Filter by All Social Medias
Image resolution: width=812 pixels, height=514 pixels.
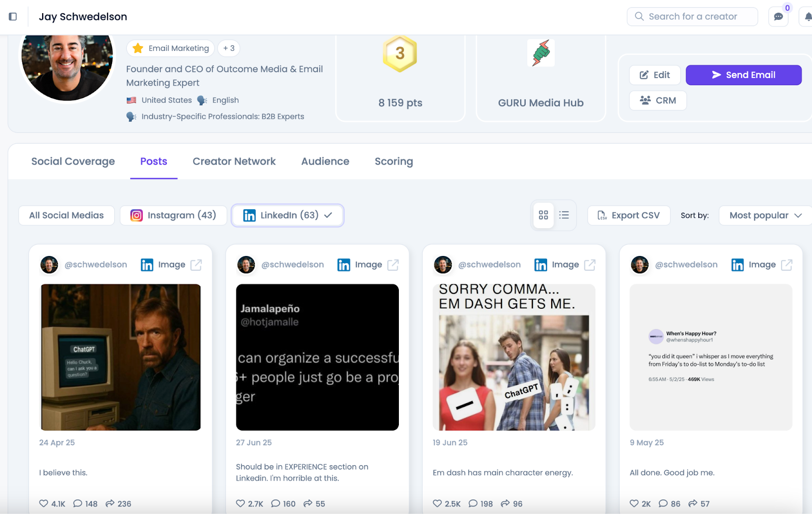(x=66, y=215)
